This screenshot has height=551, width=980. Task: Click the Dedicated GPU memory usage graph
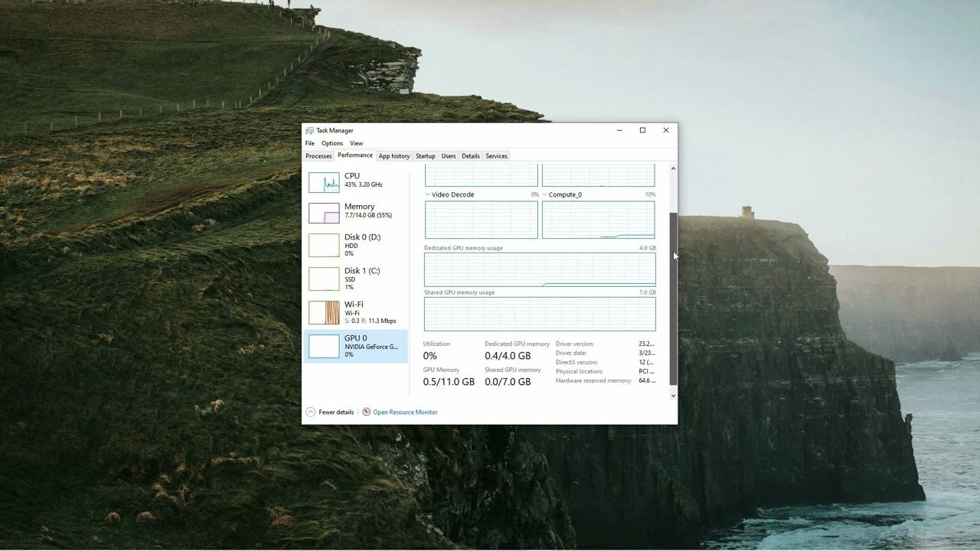click(x=540, y=269)
